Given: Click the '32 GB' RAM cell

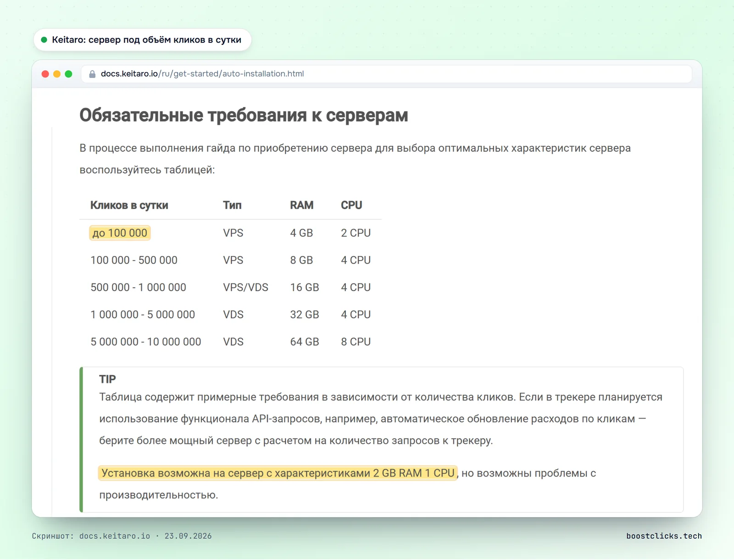Looking at the screenshot, I should click(305, 315).
